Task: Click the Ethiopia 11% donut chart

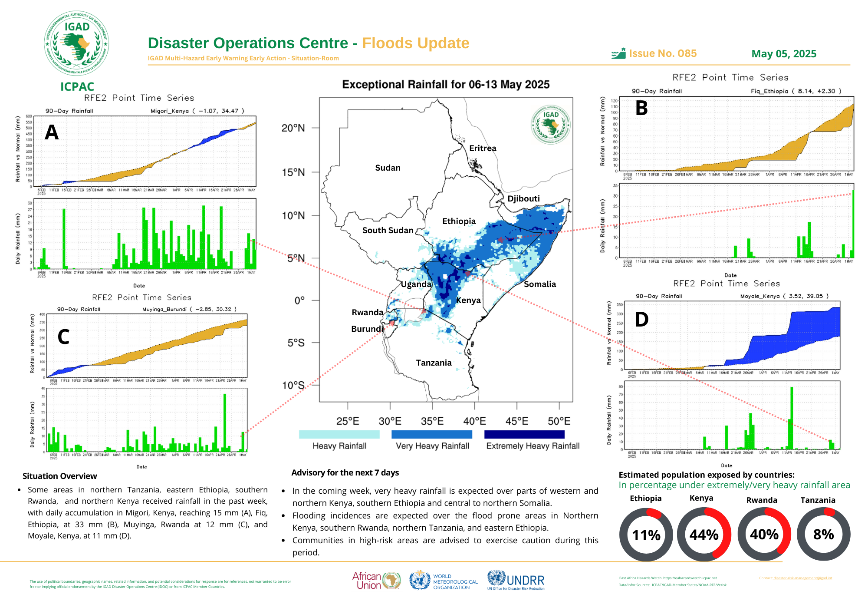Action: click(x=646, y=535)
